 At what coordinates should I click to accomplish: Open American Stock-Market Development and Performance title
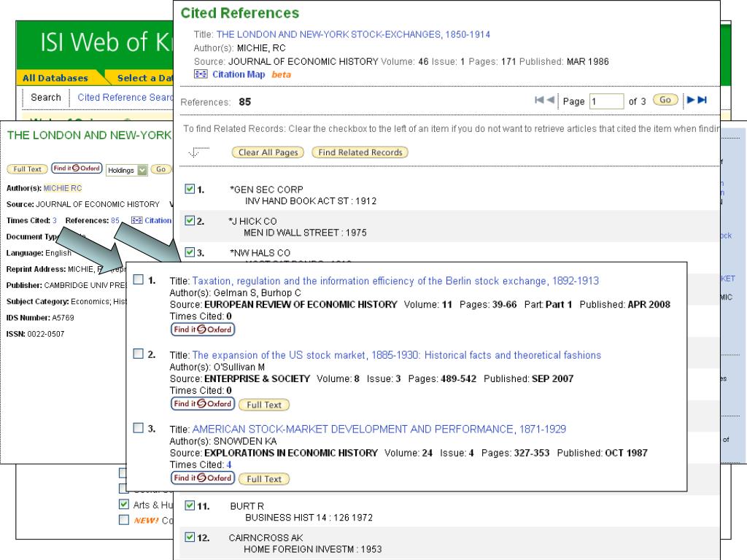(x=379, y=429)
